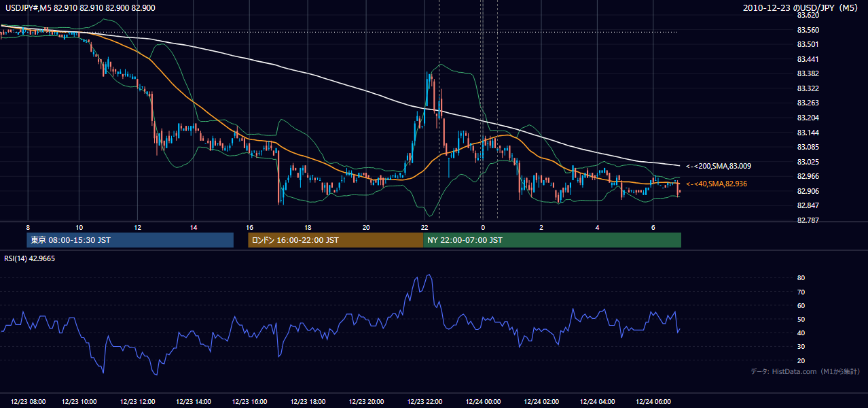Click price axis value 83.441

tap(807, 59)
